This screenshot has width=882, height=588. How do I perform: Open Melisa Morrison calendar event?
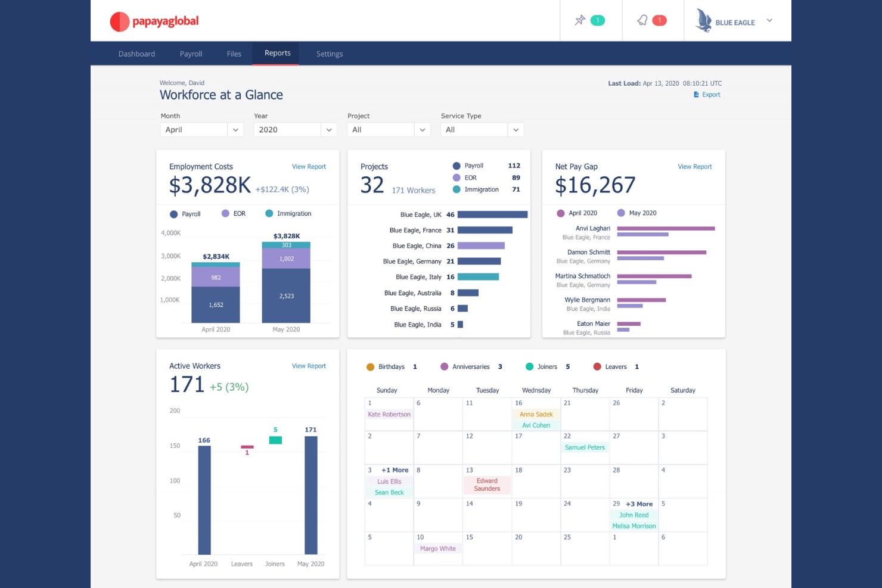point(633,526)
